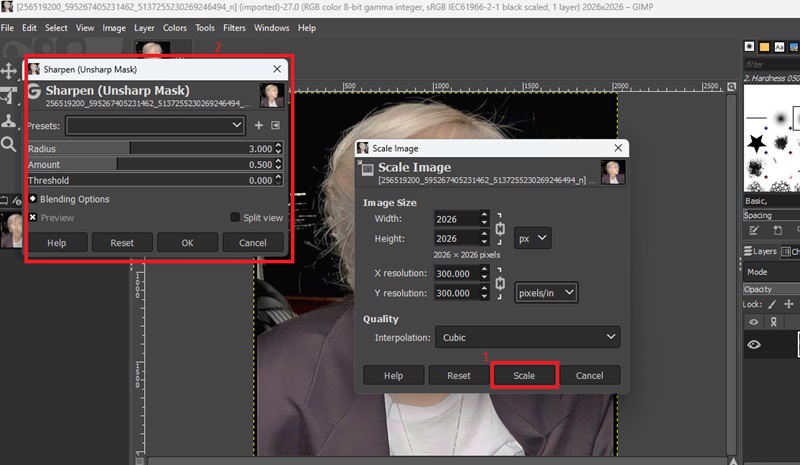Click the vertical canvas scrollbar
800x465 pixels.
(732, 274)
